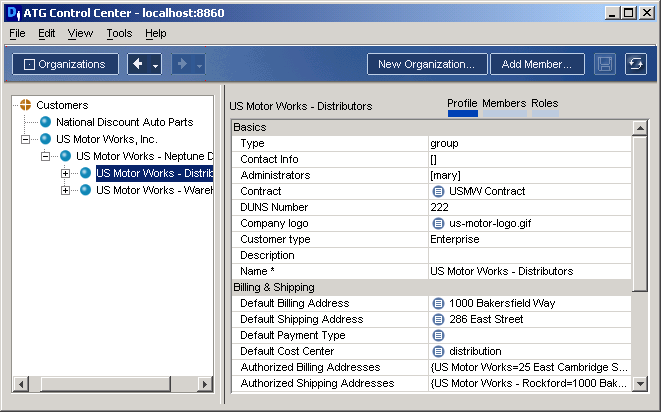
Task: Open the File menu
Action: (17, 33)
